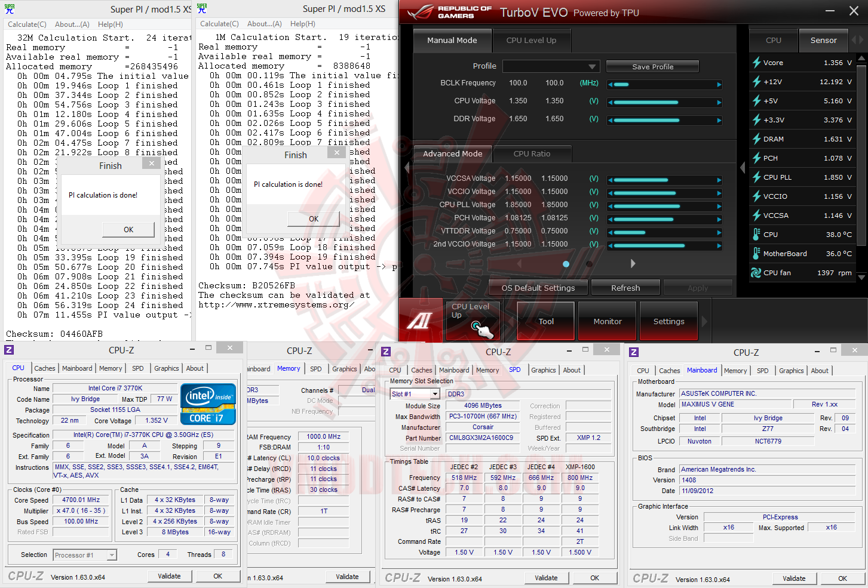Open the Help(H) menu in the 1M Super PI window
Viewport: 868px width, 588px height.
(303, 24)
